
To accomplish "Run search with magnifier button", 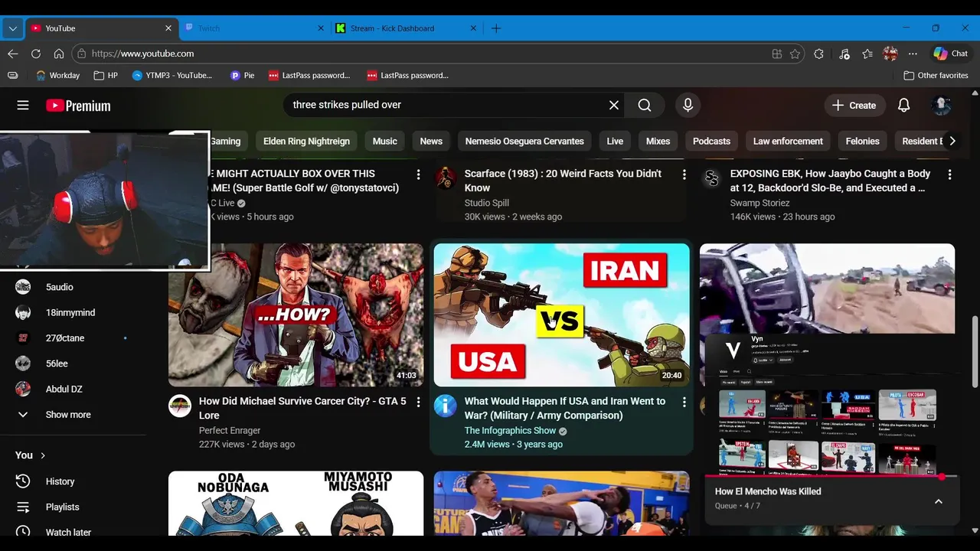I will coord(645,106).
